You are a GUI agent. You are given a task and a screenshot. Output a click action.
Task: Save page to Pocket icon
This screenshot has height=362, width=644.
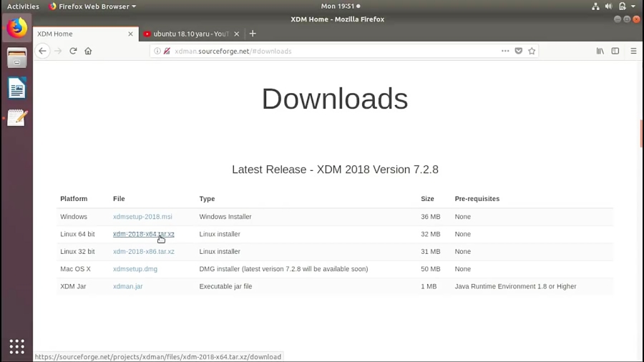pyautogui.click(x=519, y=51)
